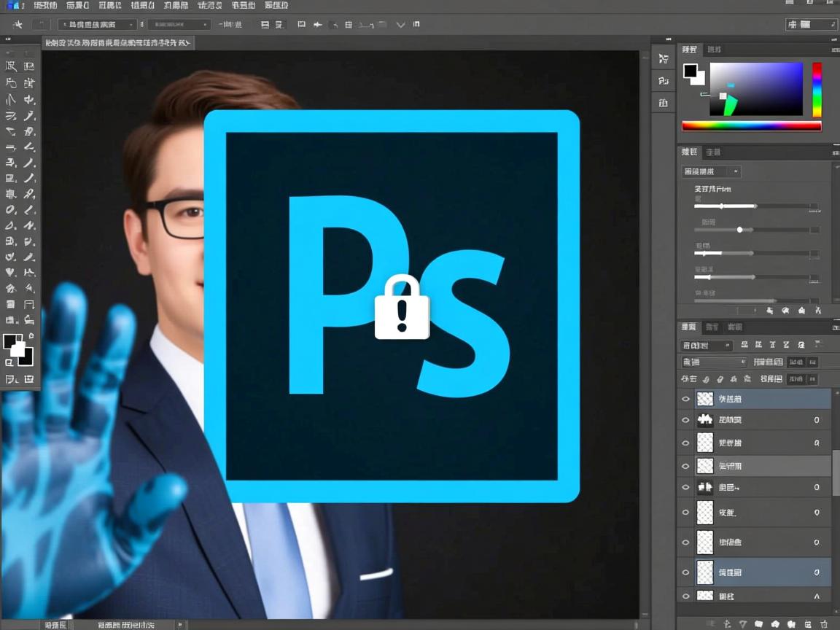
Task: Open the blend mode dropdown in the layers panel
Action: click(x=714, y=362)
